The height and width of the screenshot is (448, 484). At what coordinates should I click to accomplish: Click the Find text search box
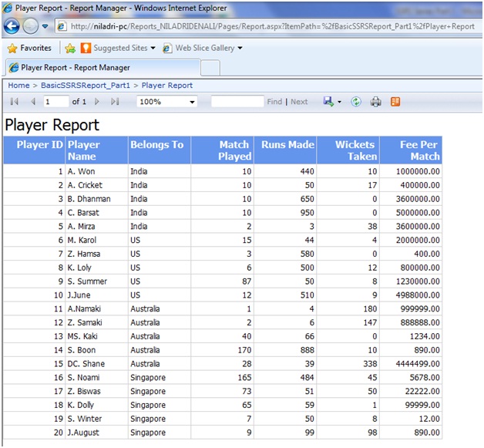click(237, 102)
